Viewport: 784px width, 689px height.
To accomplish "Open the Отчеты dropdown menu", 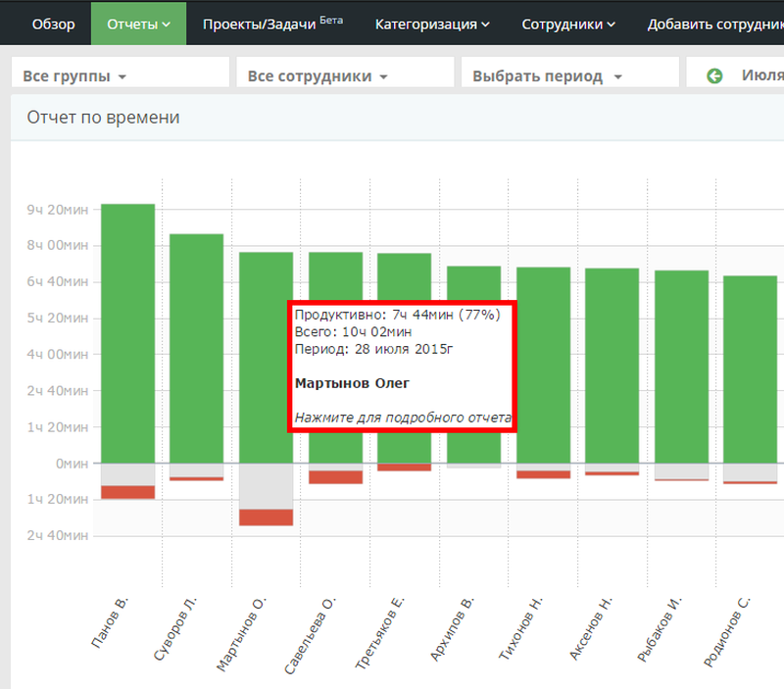I will coord(138,24).
